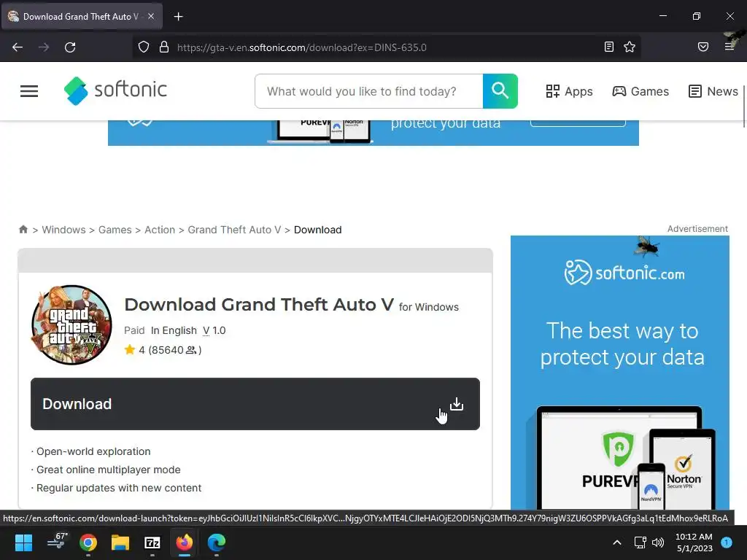Click 'Regular updates with new content' bullet text
Screen dimensions: 747x560
pos(119,488)
